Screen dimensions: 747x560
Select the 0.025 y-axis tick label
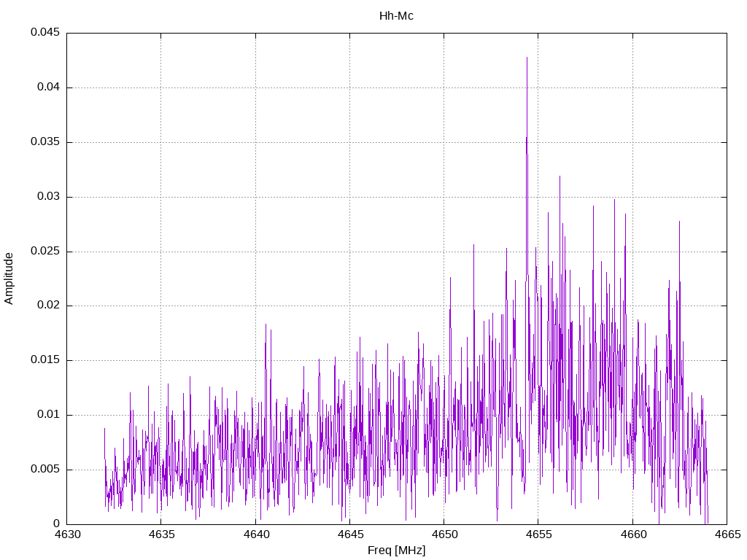coord(44,252)
